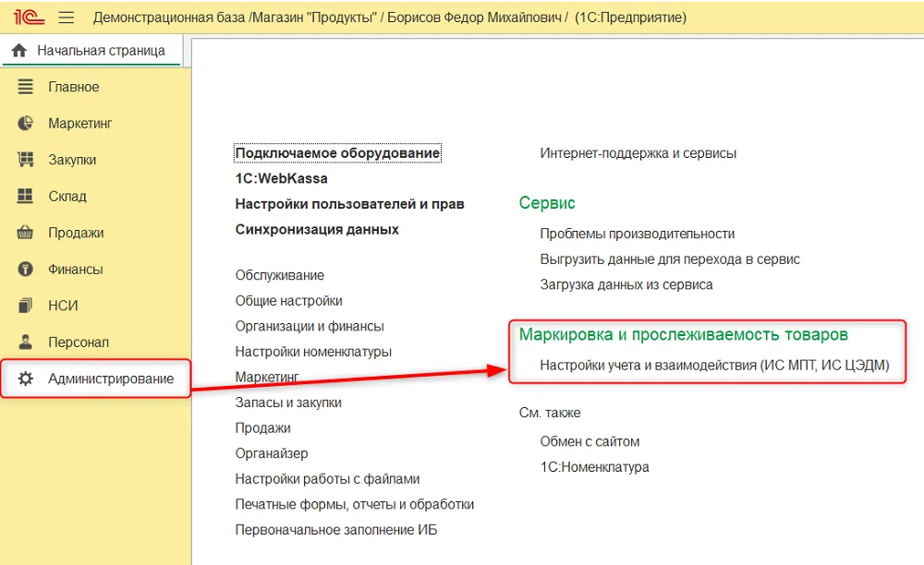This screenshot has height=565, width=924.
Task: Click the Финансы coin icon
Action: pyautogui.click(x=25, y=269)
